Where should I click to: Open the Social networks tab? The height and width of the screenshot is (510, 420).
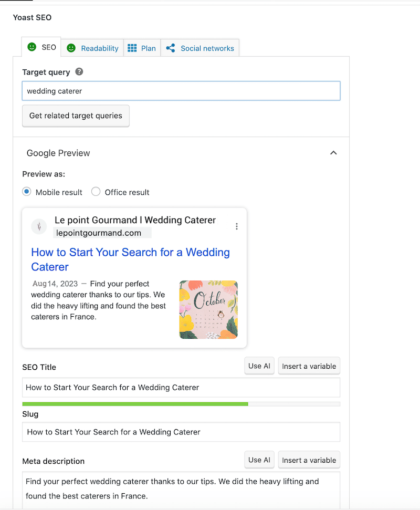(x=206, y=48)
